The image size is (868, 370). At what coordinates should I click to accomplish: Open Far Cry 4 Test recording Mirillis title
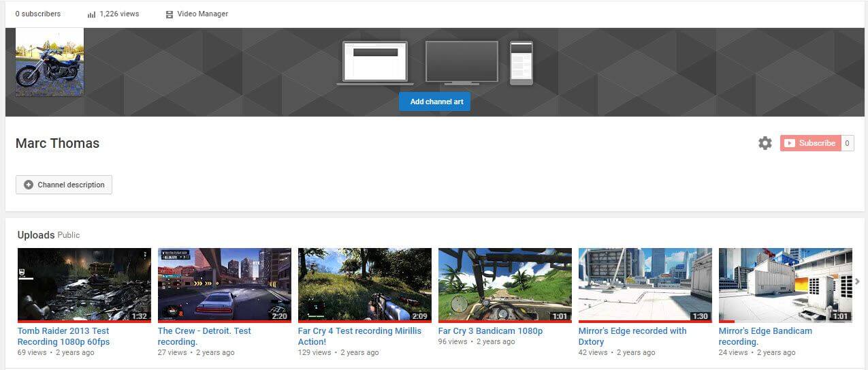click(x=359, y=337)
